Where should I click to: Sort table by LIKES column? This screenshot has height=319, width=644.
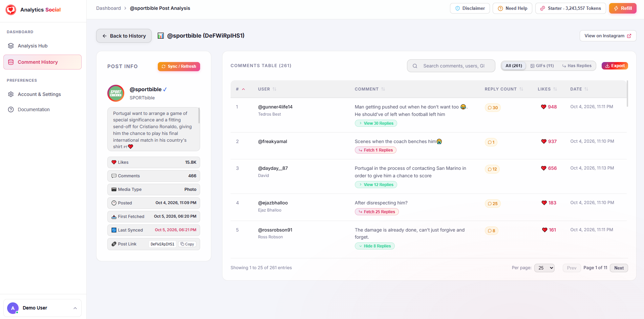pos(547,89)
